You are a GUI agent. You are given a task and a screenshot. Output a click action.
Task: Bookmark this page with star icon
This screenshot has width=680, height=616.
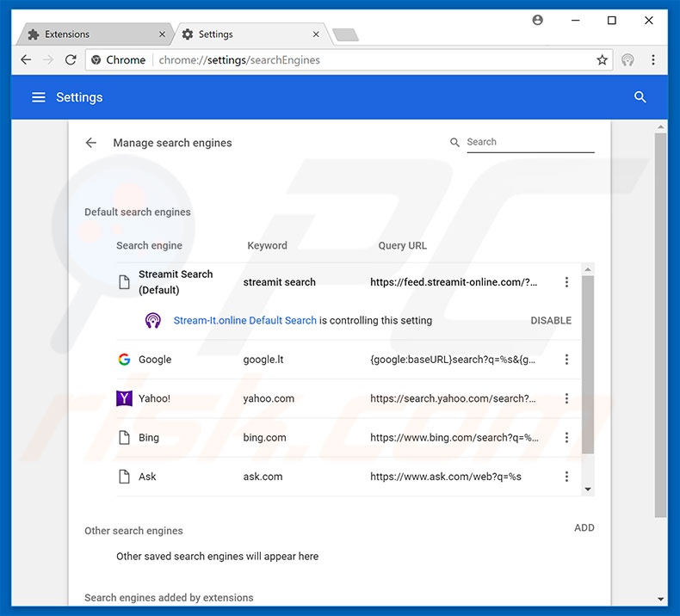(602, 60)
